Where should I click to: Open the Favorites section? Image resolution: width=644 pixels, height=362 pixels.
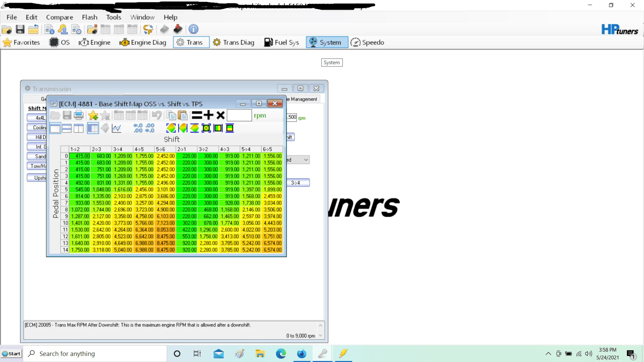coord(21,42)
